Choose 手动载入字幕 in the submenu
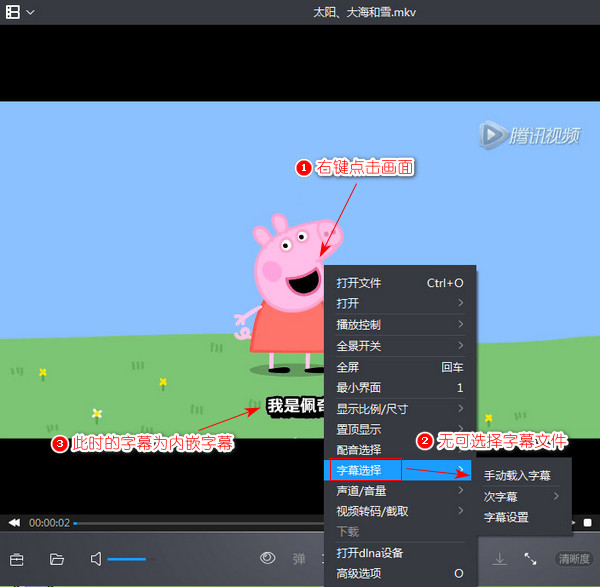This screenshot has width=600, height=587. (x=522, y=476)
